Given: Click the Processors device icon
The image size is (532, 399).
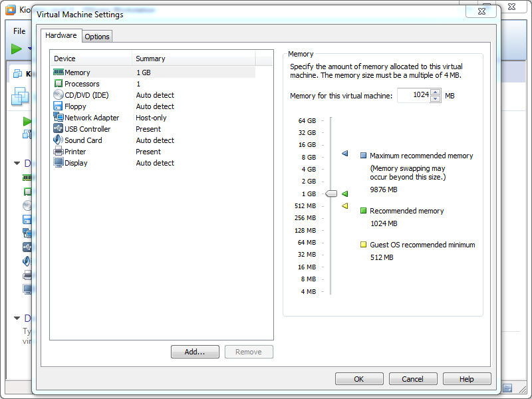Looking at the screenshot, I should pyautogui.click(x=59, y=84).
